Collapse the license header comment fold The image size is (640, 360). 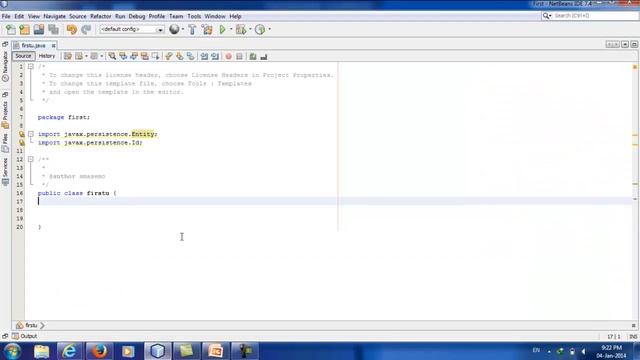(31, 66)
